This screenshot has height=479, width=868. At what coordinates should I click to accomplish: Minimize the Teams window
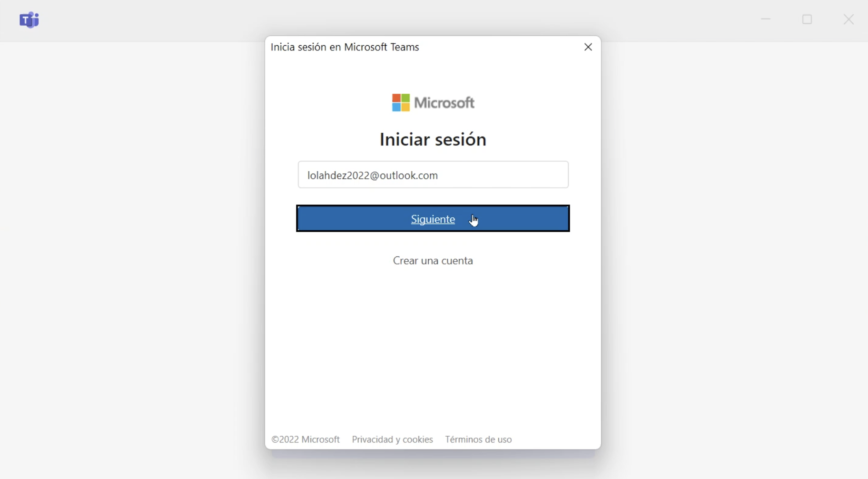point(766,19)
